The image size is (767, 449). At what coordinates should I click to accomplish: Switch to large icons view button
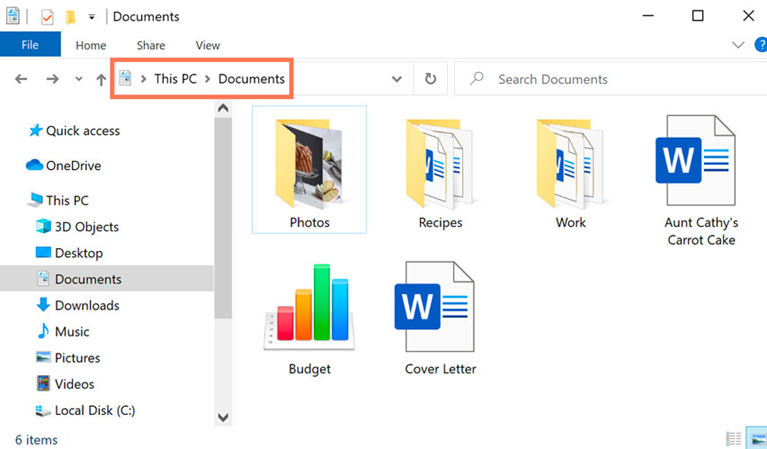(757, 439)
